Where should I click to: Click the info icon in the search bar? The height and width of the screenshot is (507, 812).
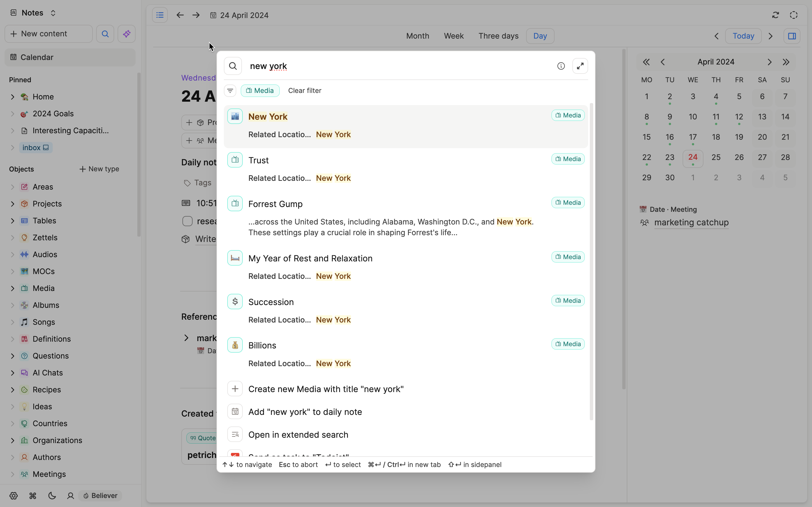pos(561,66)
